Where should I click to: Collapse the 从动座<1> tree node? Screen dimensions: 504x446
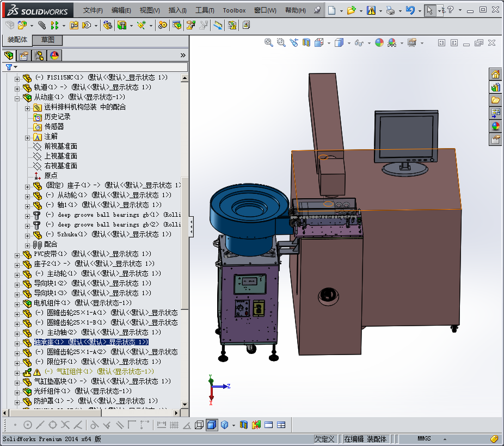click(17, 99)
